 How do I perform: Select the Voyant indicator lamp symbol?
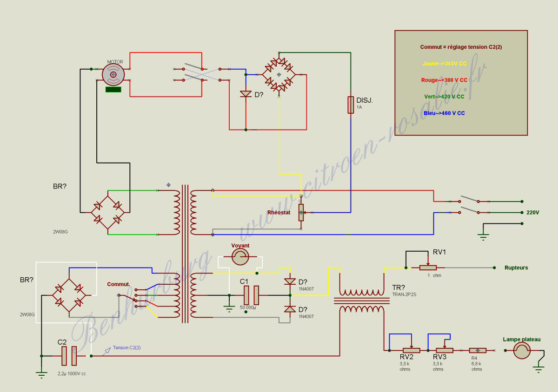pos(241,256)
